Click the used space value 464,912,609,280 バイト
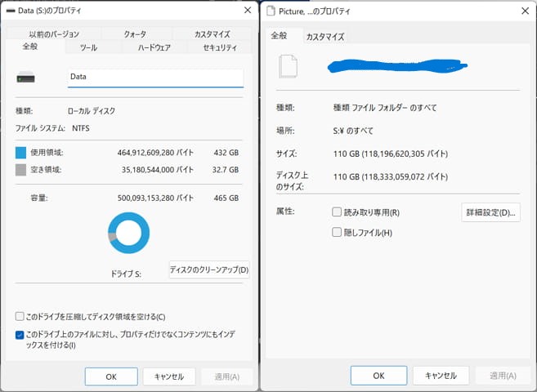This screenshot has height=392, width=537. [155, 153]
